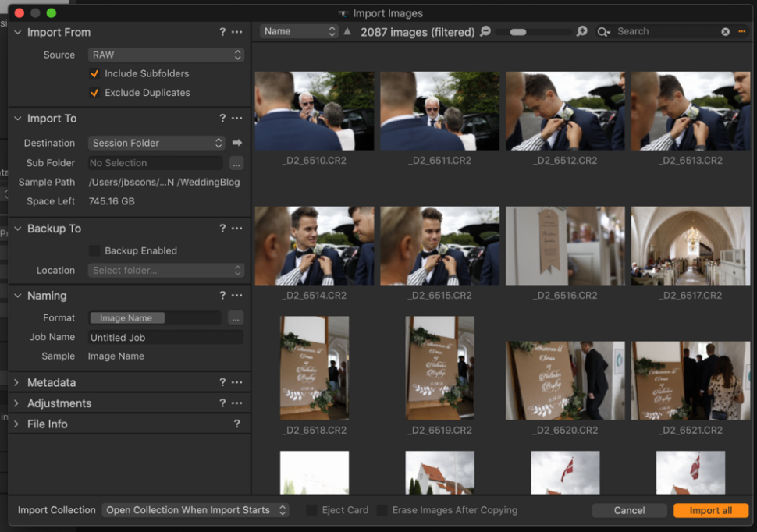
Task: Check Erase Images After Copying
Action: click(x=382, y=510)
